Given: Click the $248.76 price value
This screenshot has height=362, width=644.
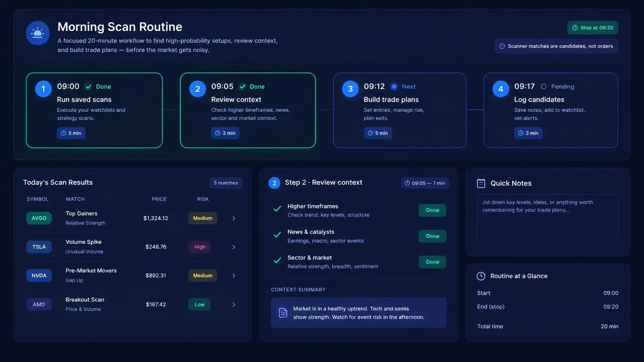Looking at the screenshot, I should coord(156,247).
